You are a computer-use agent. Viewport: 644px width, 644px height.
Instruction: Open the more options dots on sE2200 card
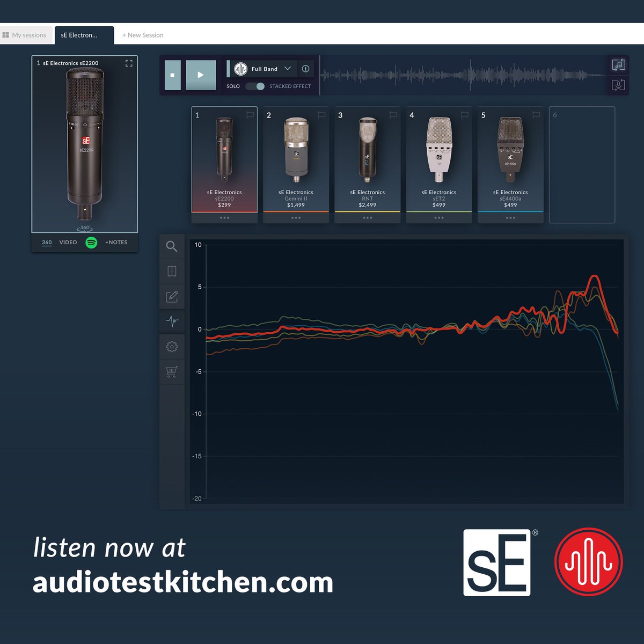pos(224,218)
